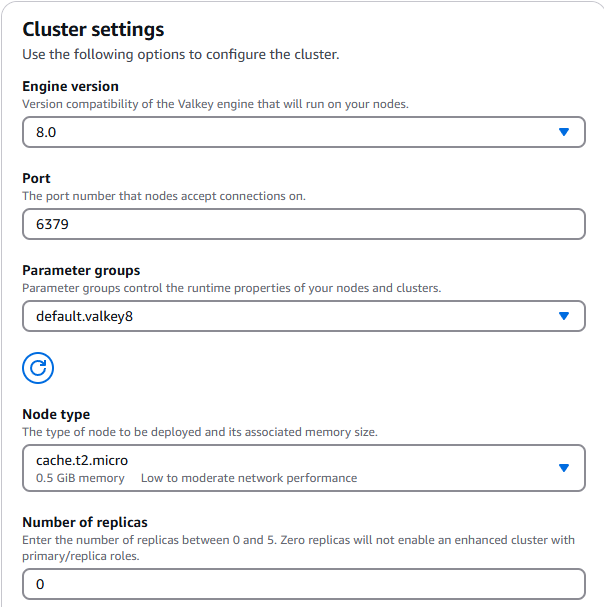604x607 pixels.
Task: Click the refresh parameter groups icon
Action: tap(38, 368)
